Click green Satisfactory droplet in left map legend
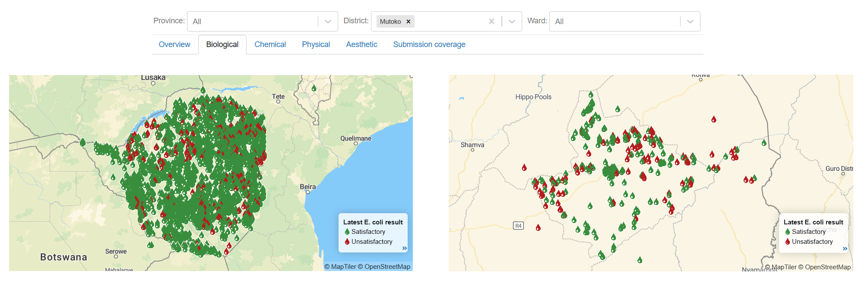Image resolution: width=868 pixels, height=290 pixels. click(347, 232)
